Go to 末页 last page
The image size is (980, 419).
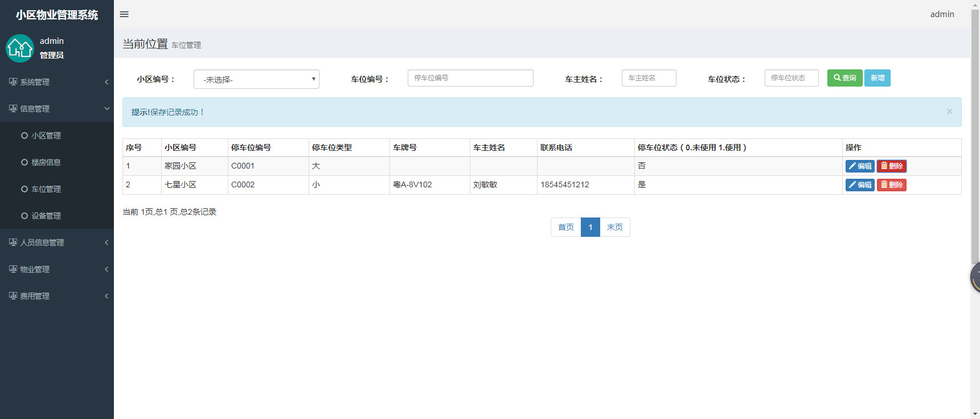pyautogui.click(x=615, y=227)
